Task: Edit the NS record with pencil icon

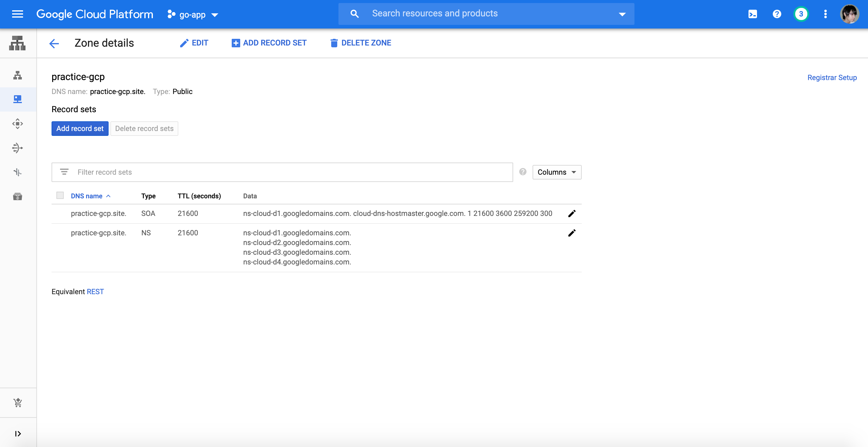Action: pos(572,233)
